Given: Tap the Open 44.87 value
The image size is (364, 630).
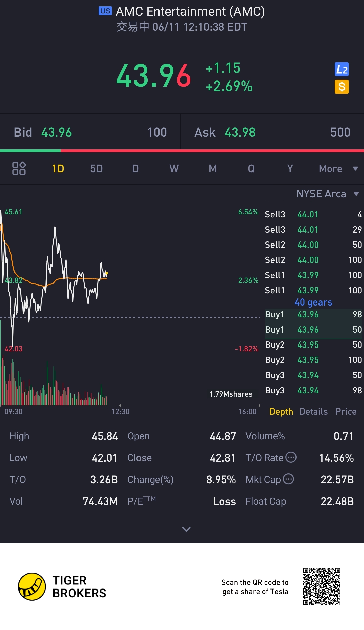Looking at the screenshot, I should point(223,436).
